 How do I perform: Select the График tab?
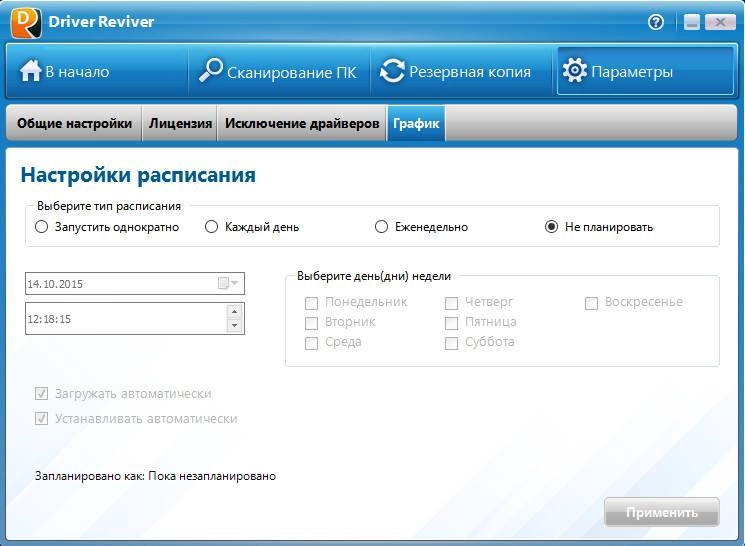416,124
